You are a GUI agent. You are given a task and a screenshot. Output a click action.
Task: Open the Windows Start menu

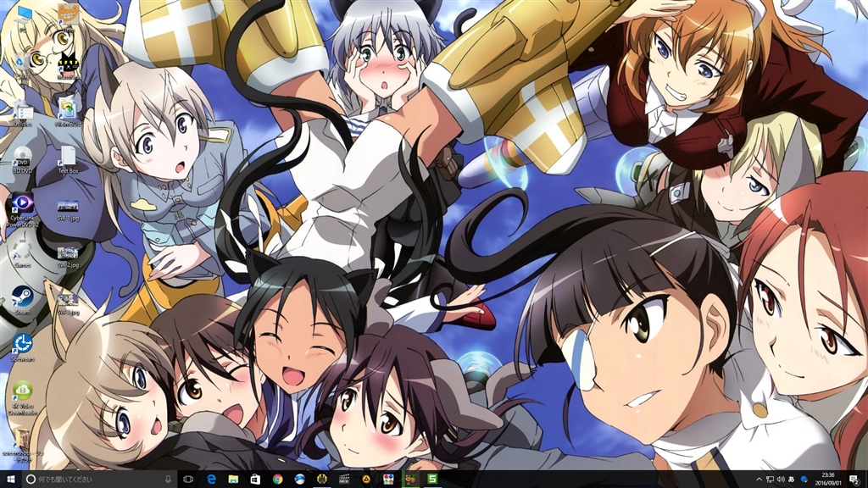click(x=10, y=480)
